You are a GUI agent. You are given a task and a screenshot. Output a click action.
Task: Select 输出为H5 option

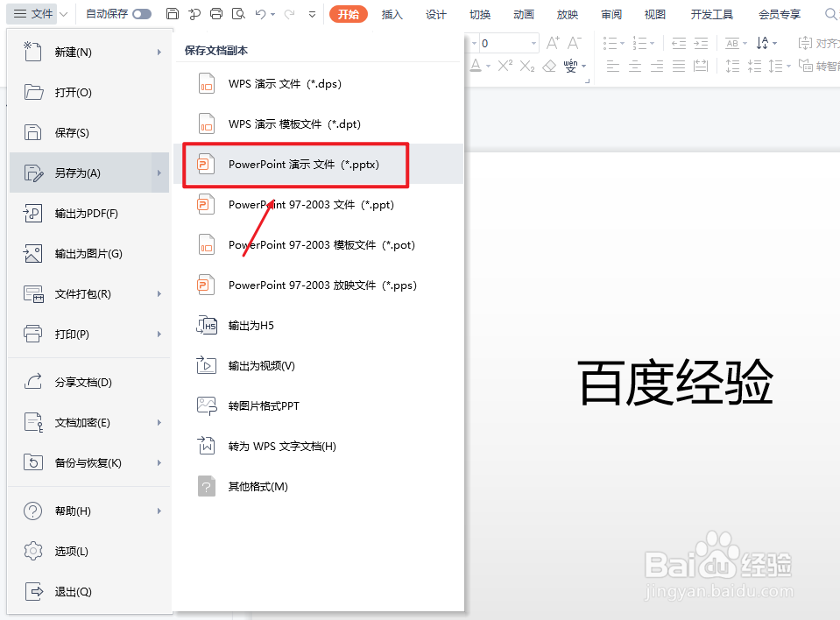pyautogui.click(x=319, y=326)
